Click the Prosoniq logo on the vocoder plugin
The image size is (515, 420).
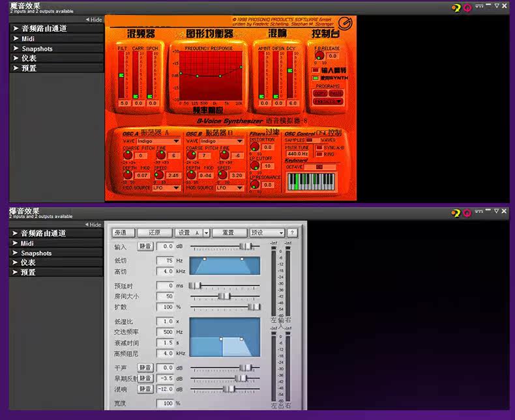[346, 23]
